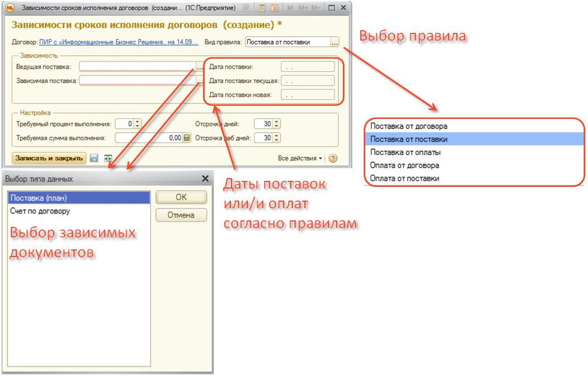Select Поставка от оплаты in rule list

point(405,152)
